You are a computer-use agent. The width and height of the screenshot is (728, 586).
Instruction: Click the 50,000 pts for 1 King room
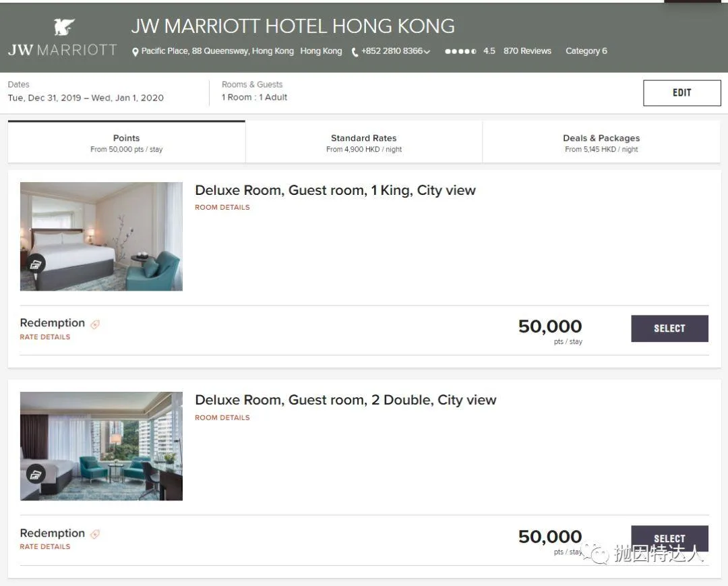tap(550, 326)
